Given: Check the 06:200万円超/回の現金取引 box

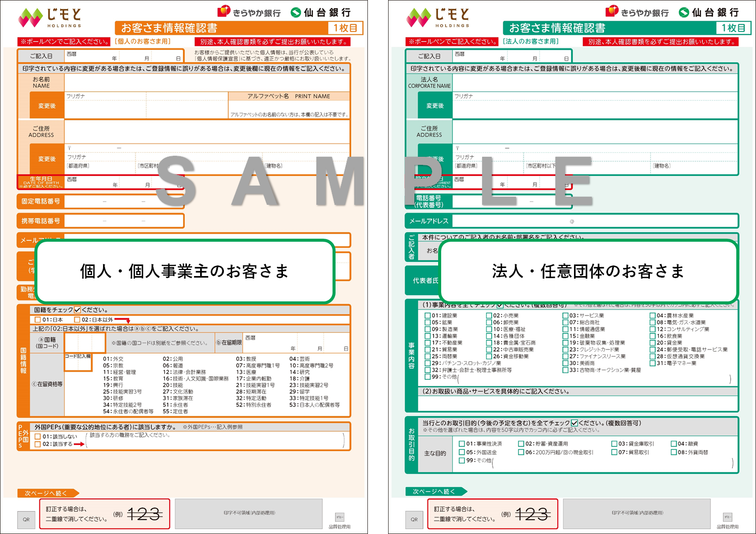Looking at the screenshot, I should tap(521, 453).
